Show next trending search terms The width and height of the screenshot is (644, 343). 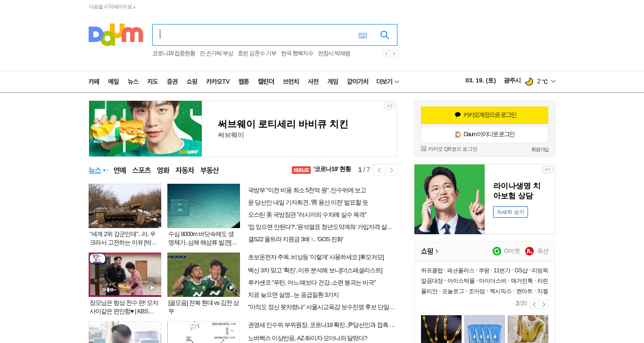coord(394,54)
